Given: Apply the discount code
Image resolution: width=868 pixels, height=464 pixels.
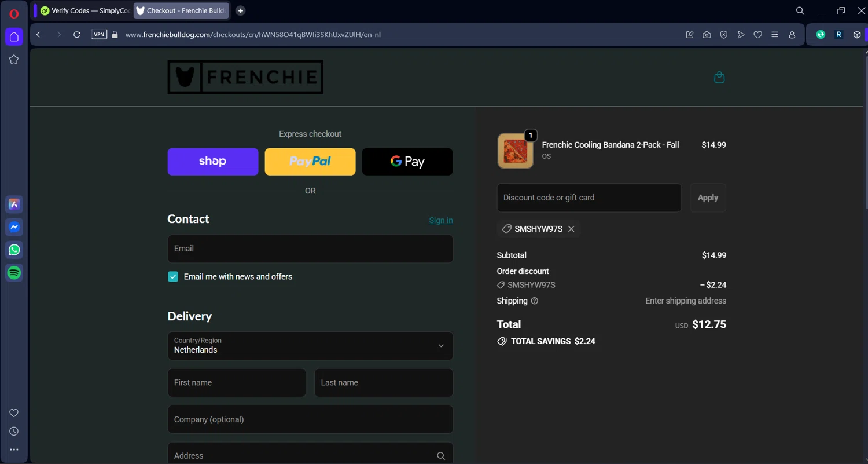Looking at the screenshot, I should (708, 198).
